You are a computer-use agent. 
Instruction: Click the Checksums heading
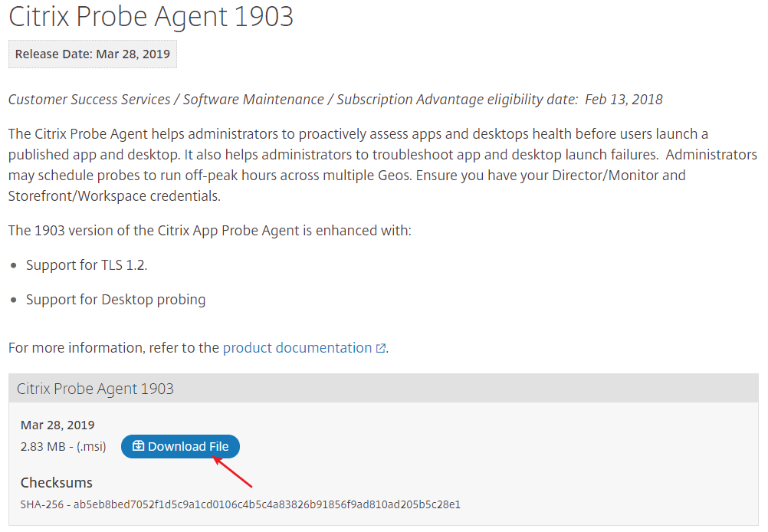tap(56, 483)
